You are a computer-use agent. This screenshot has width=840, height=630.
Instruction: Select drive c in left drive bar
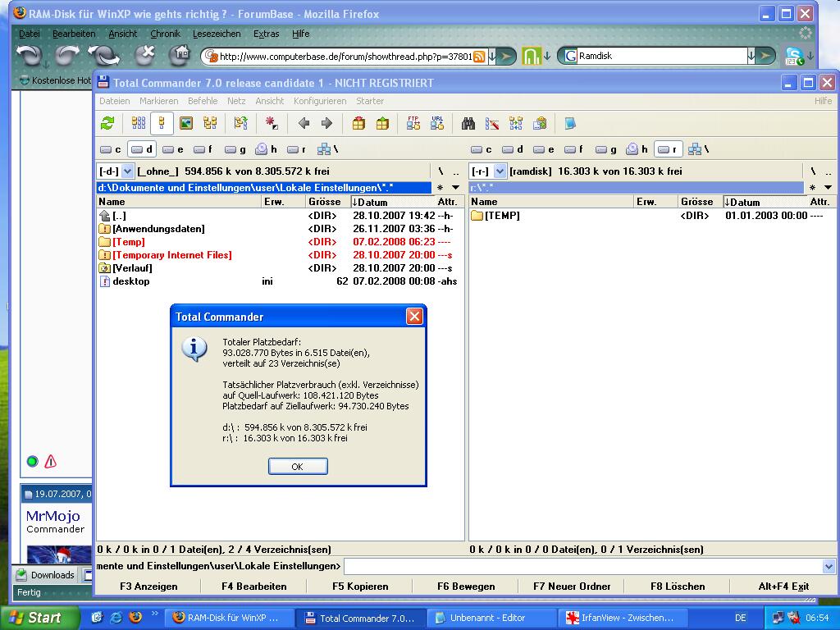pos(111,149)
